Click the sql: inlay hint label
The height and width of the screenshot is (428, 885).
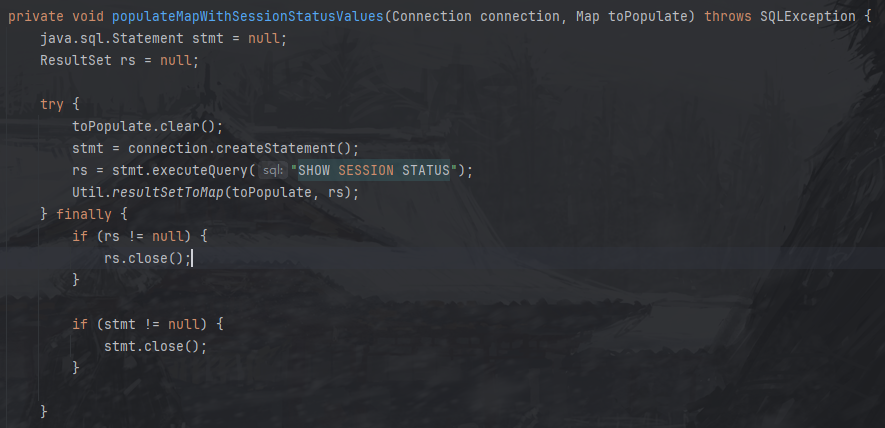(x=273, y=171)
